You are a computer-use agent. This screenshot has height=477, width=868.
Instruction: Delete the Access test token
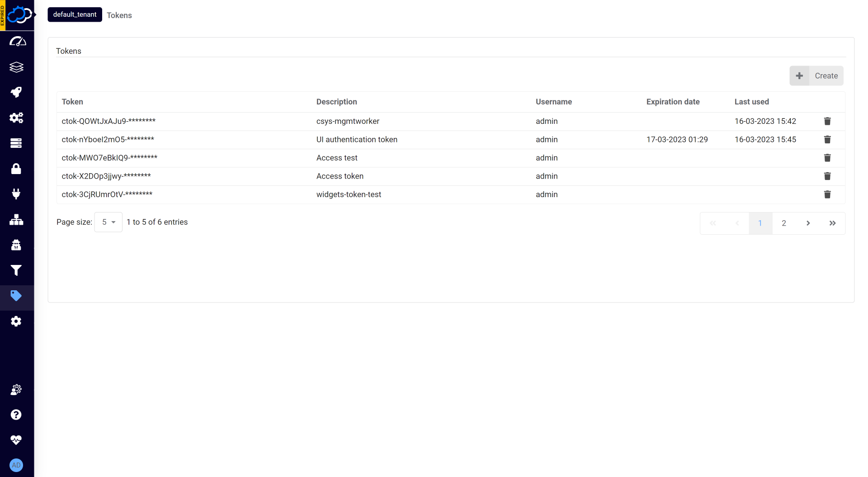tap(827, 158)
